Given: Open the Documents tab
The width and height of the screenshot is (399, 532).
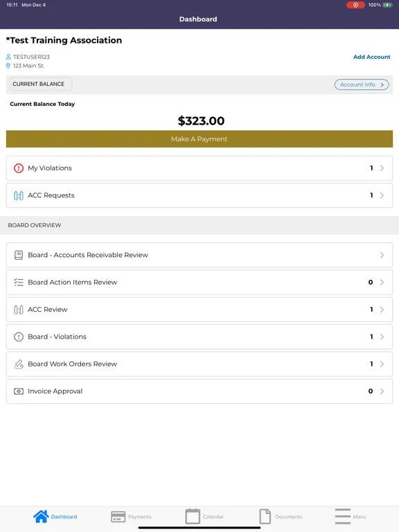Looking at the screenshot, I should click(x=281, y=517).
